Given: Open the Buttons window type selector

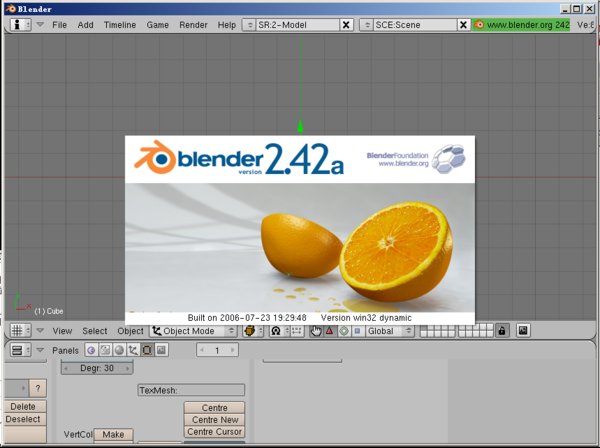Looking at the screenshot, I should (x=20, y=350).
